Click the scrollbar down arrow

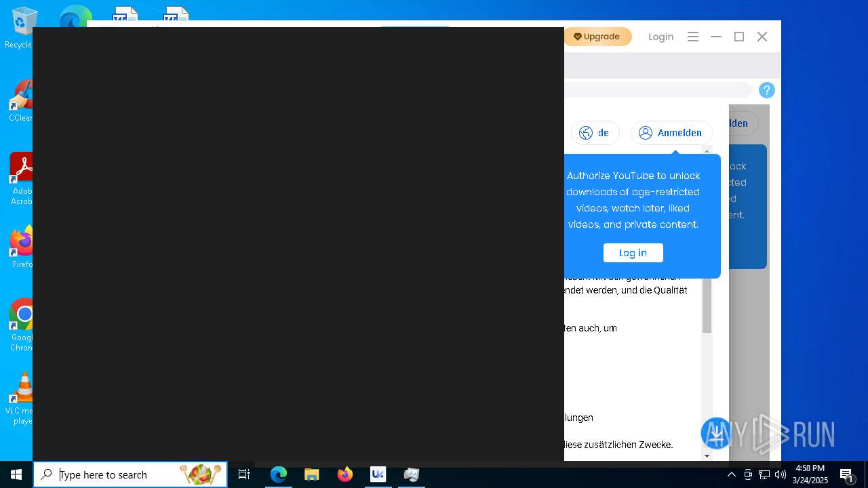coord(707,455)
